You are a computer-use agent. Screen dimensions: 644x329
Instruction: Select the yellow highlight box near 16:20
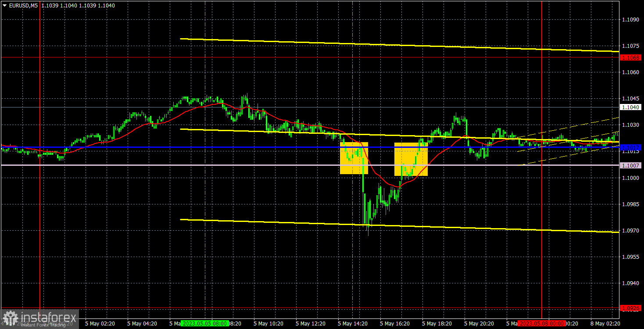[411, 159]
